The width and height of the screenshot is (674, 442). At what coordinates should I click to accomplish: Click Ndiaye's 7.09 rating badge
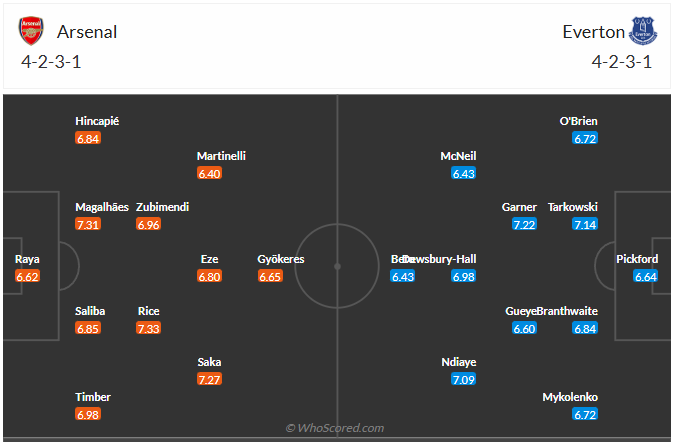tap(464, 380)
